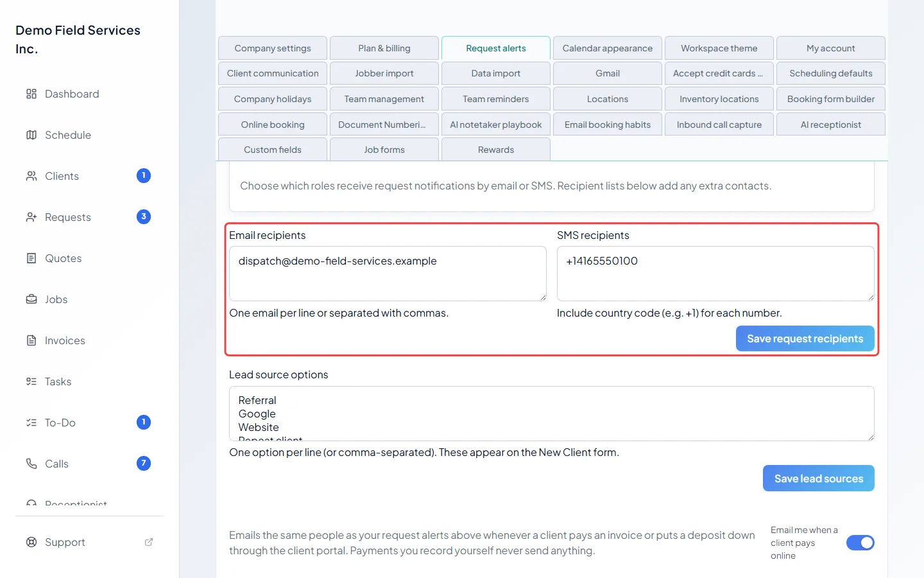Click Save lead sources button
This screenshot has height=578, width=924.
pyautogui.click(x=819, y=478)
